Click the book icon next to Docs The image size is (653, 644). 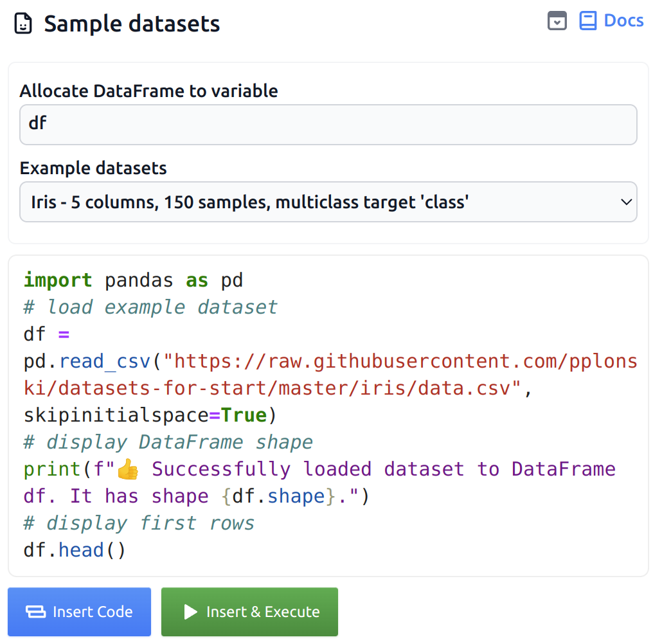click(587, 21)
